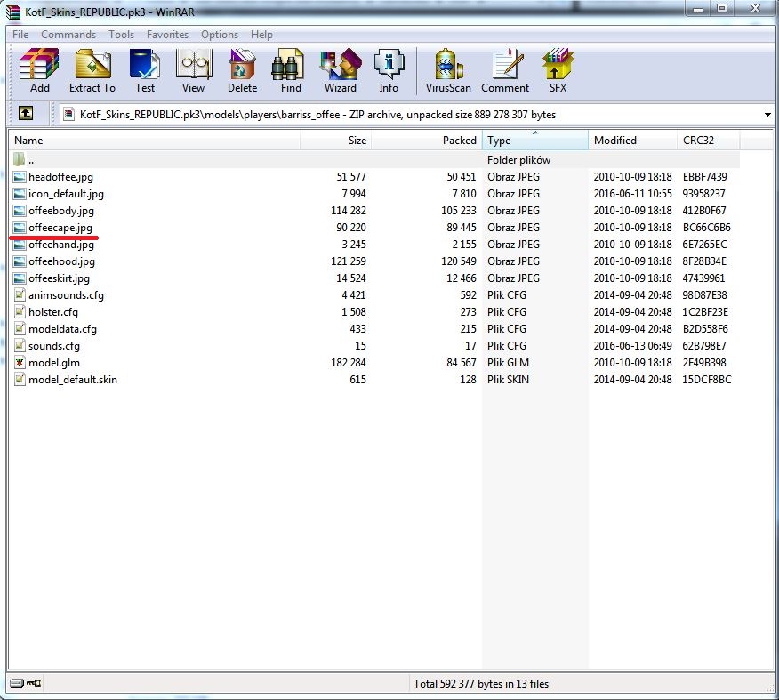Click the Plik GLM type cell
This screenshot has height=700, width=779.
click(x=508, y=363)
